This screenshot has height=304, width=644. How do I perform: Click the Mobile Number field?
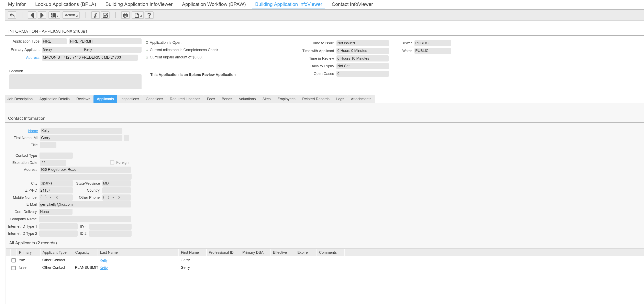(56, 198)
